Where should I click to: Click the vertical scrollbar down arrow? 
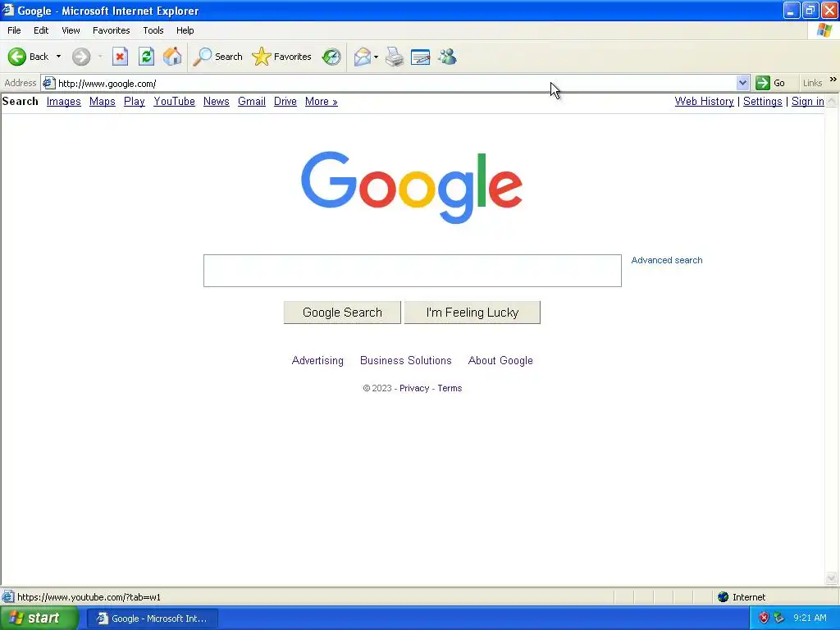[832, 577]
